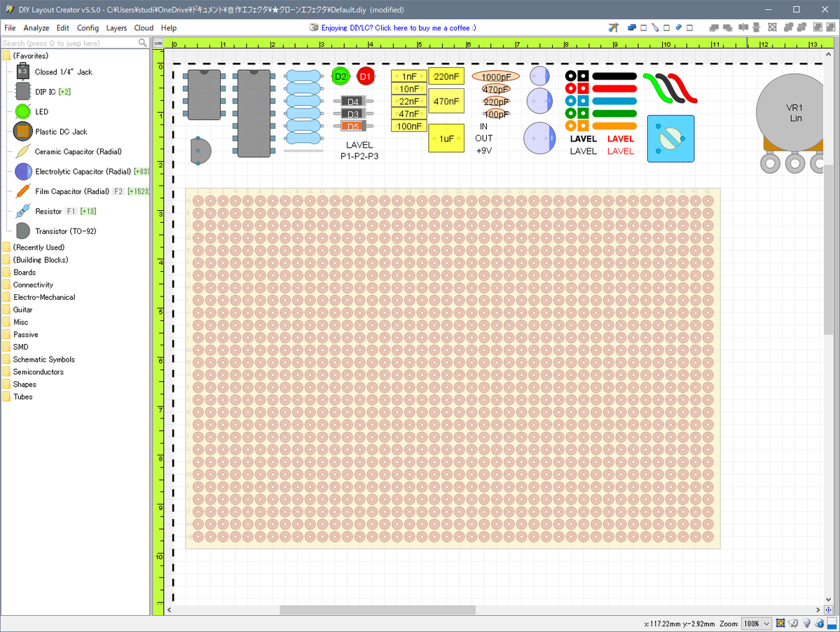
Task: Select the Ceramic Capacitor (Radial) icon
Action: click(22, 151)
